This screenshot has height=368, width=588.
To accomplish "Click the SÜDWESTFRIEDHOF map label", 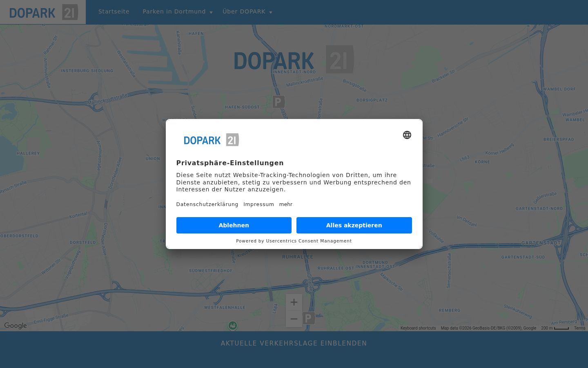I will pyautogui.click(x=211, y=271).
